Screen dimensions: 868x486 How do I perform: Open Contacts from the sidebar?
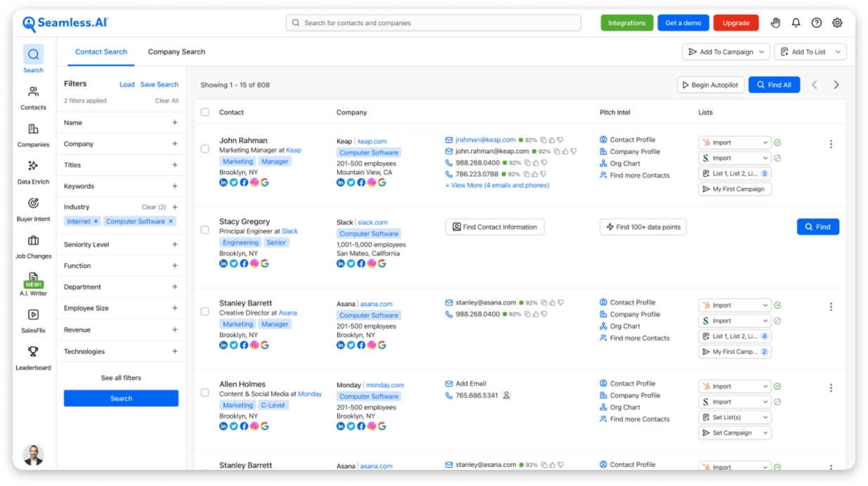click(33, 98)
